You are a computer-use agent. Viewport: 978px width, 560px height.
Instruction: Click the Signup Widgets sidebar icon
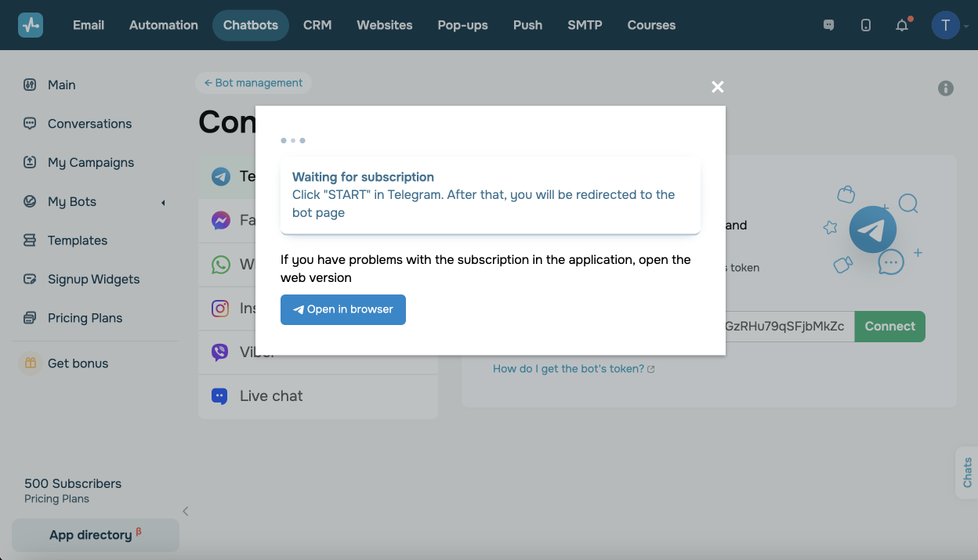point(30,279)
